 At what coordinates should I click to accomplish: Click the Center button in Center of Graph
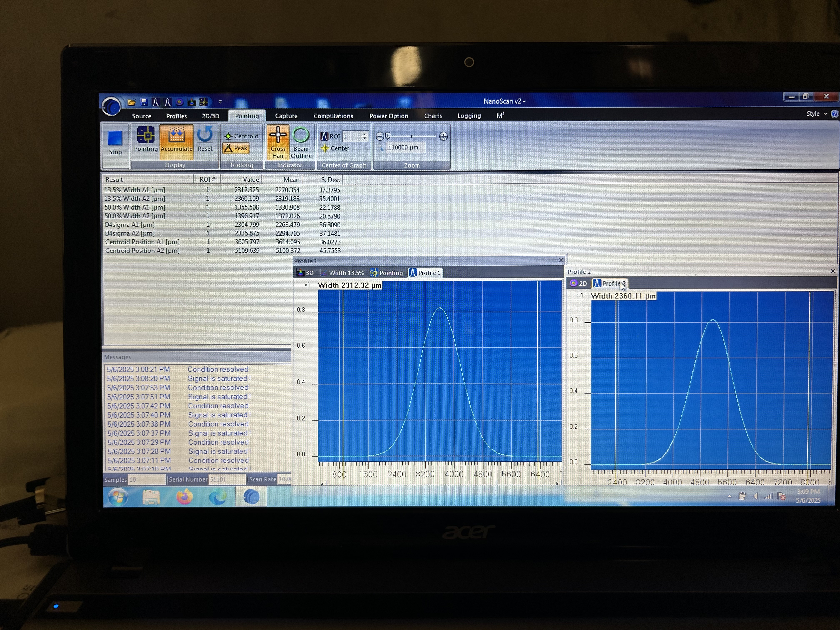click(335, 149)
